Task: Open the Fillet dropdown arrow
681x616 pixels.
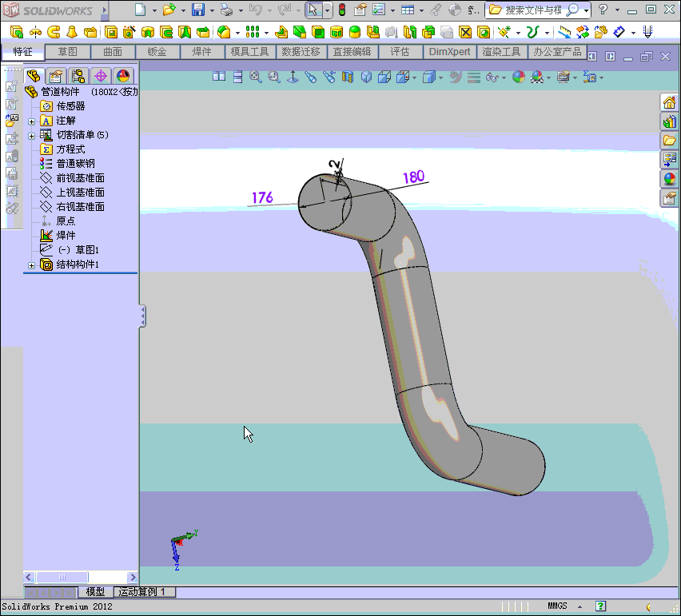Action: [x=237, y=33]
